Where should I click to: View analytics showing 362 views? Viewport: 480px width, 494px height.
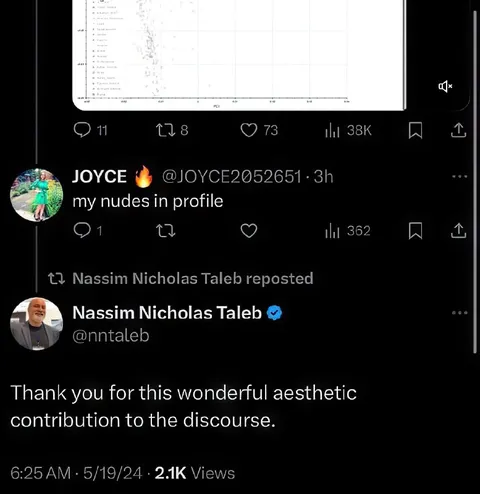click(348, 231)
